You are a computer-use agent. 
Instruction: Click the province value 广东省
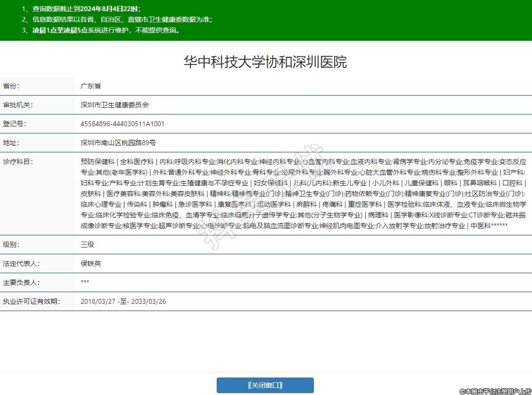[91, 86]
